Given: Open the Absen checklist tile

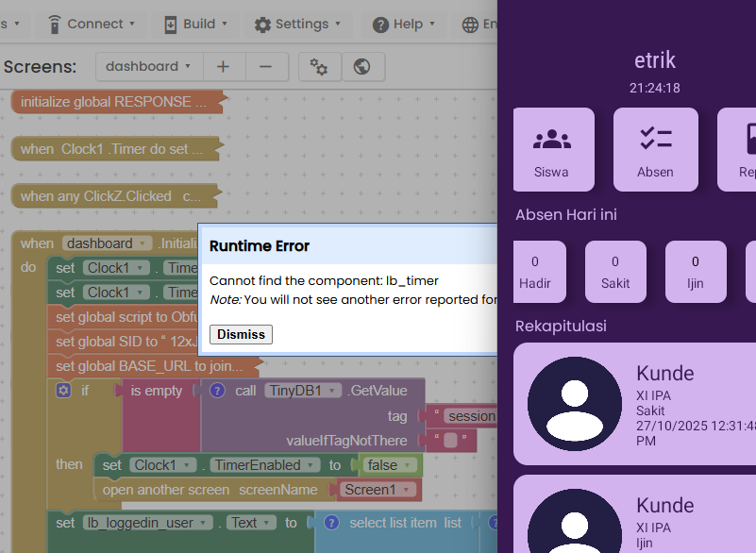Looking at the screenshot, I should click(x=655, y=149).
